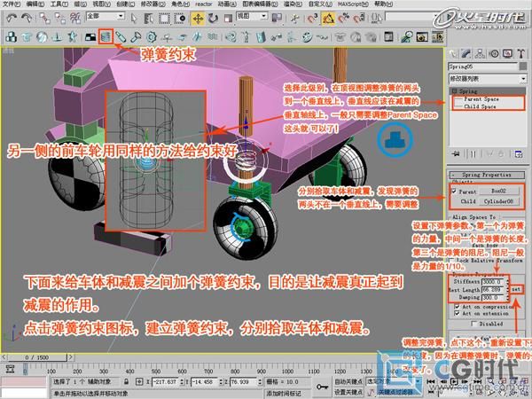532x399 pixels.
Task: Click the Undo arrow icon
Action: pyautogui.click(x=12, y=18)
